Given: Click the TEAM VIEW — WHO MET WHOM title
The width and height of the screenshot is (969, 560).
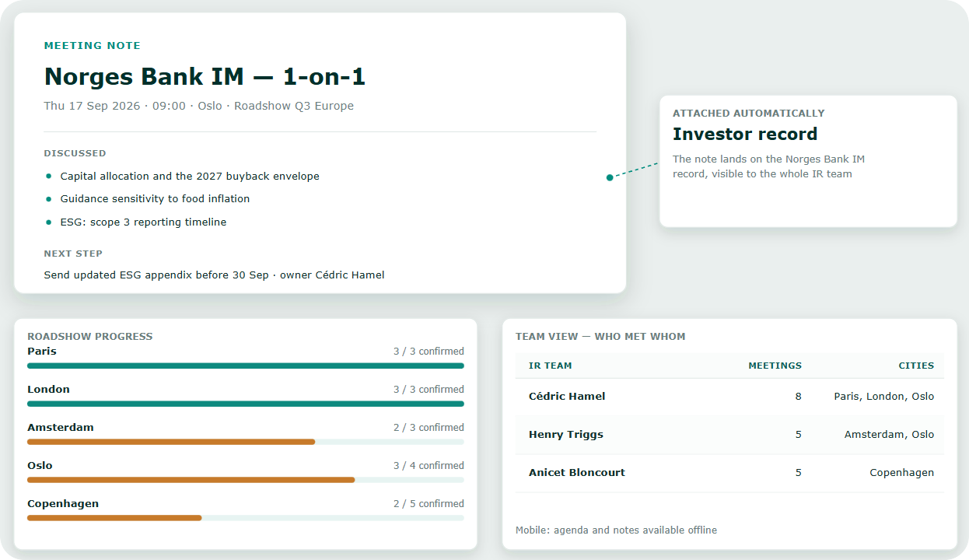Looking at the screenshot, I should [x=600, y=337].
